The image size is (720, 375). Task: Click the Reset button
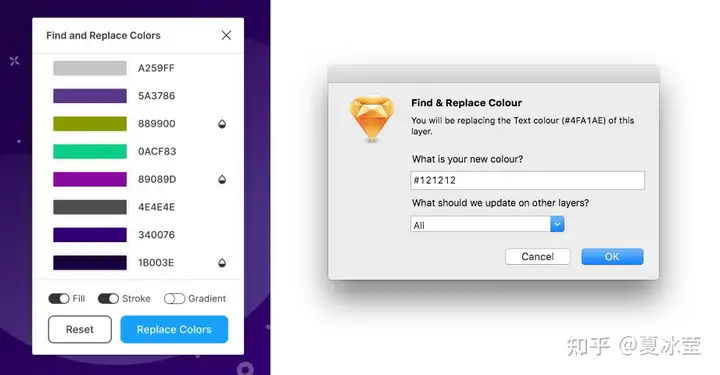point(80,329)
